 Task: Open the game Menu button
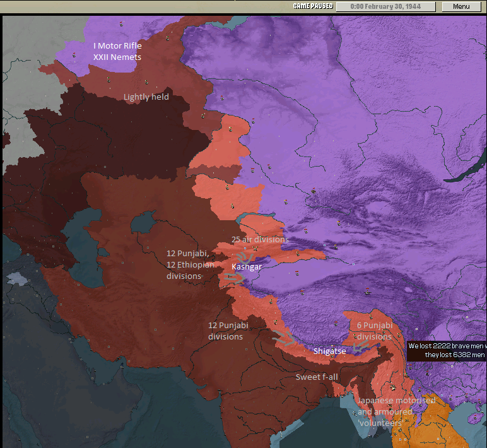tap(461, 6)
